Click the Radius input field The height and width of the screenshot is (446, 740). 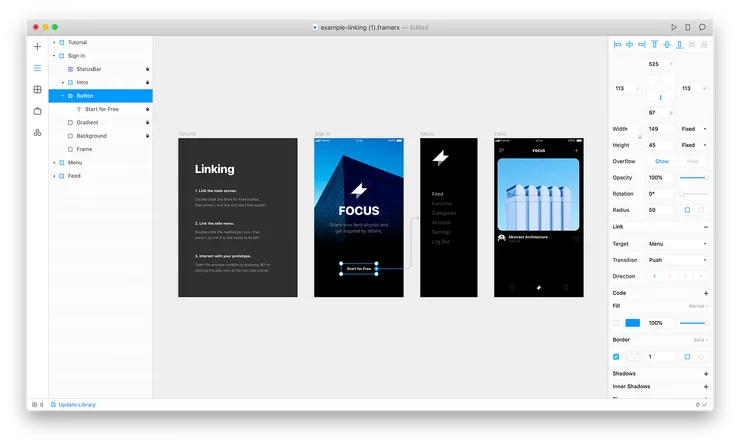tap(659, 210)
